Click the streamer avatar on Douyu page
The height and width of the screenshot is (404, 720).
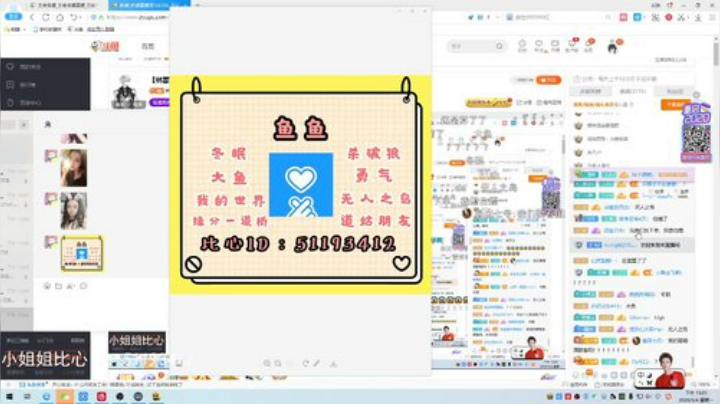point(126,91)
